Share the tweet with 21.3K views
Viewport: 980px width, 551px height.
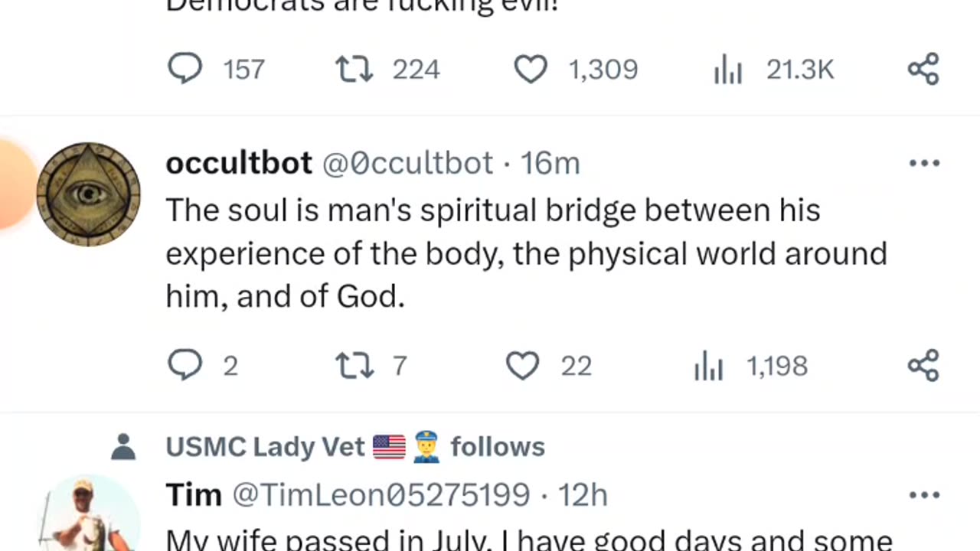(x=923, y=69)
